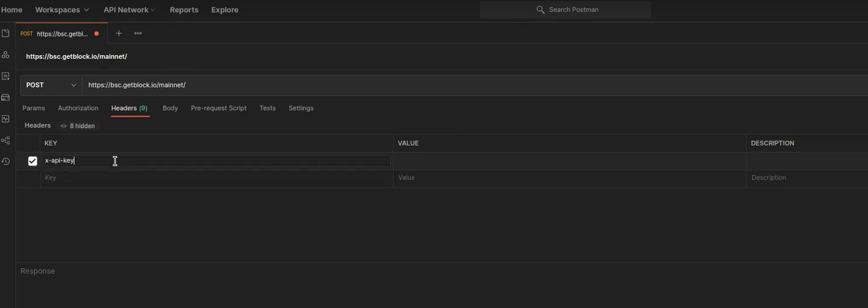Screen dimensions: 868x308
Task: Click the orange unsaved dot on request tab
Action: tap(96, 33)
